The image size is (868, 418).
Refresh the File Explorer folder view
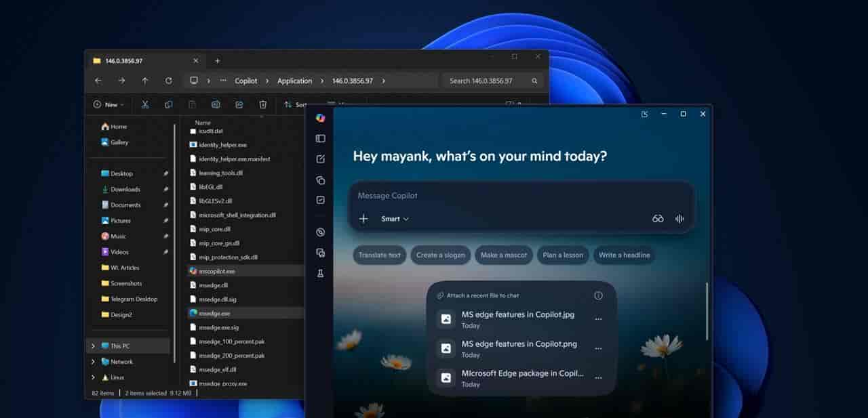point(168,81)
